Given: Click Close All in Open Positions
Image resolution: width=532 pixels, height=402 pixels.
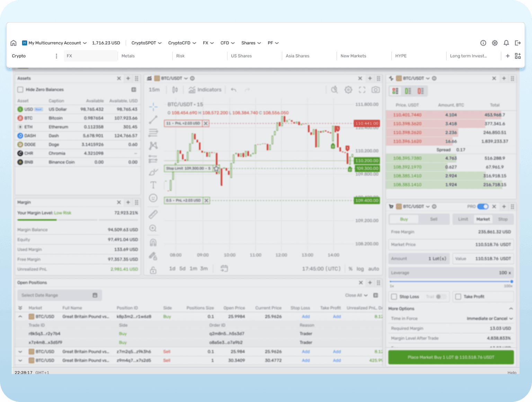Looking at the screenshot, I should click(x=356, y=295).
